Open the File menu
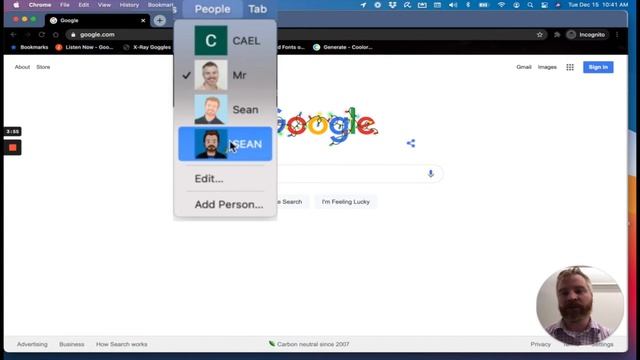The width and height of the screenshot is (640, 360). (x=65, y=5)
